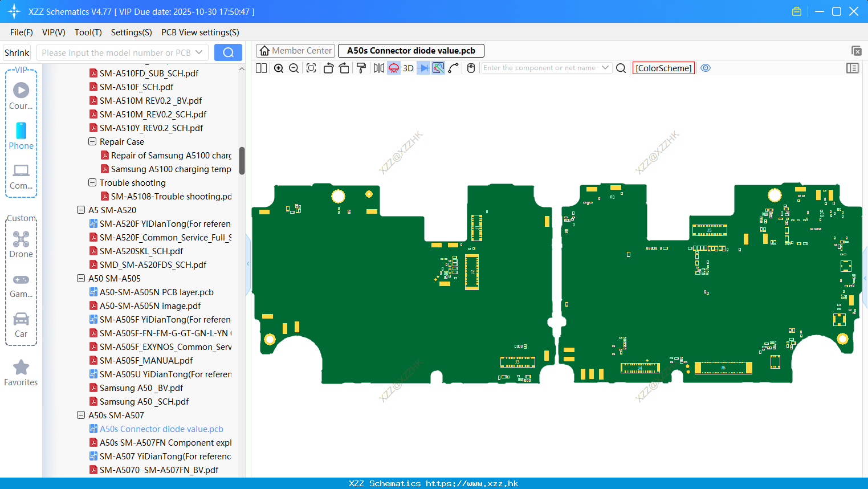Click scroll-up arrow of file tree
The image size is (868, 489).
click(x=242, y=68)
